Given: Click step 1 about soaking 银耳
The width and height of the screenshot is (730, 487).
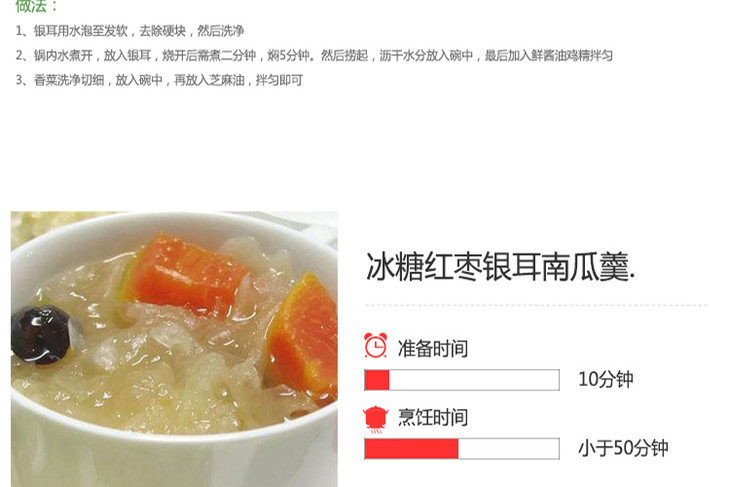Looking at the screenshot, I should (x=130, y=31).
